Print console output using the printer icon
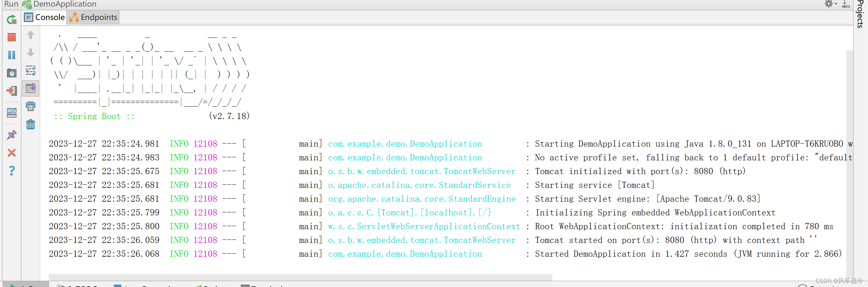Image resolution: width=868 pixels, height=287 pixels. tap(31, 106)
